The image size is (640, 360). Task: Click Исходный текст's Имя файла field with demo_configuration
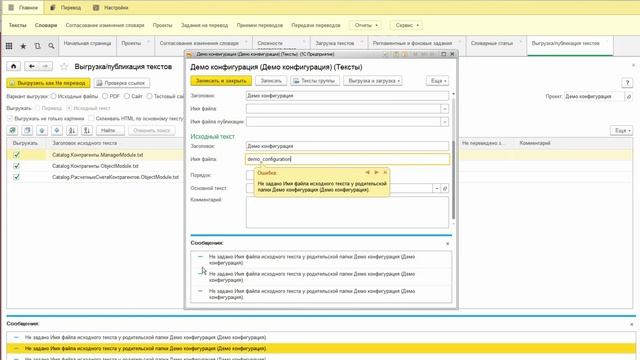(347, 159)
